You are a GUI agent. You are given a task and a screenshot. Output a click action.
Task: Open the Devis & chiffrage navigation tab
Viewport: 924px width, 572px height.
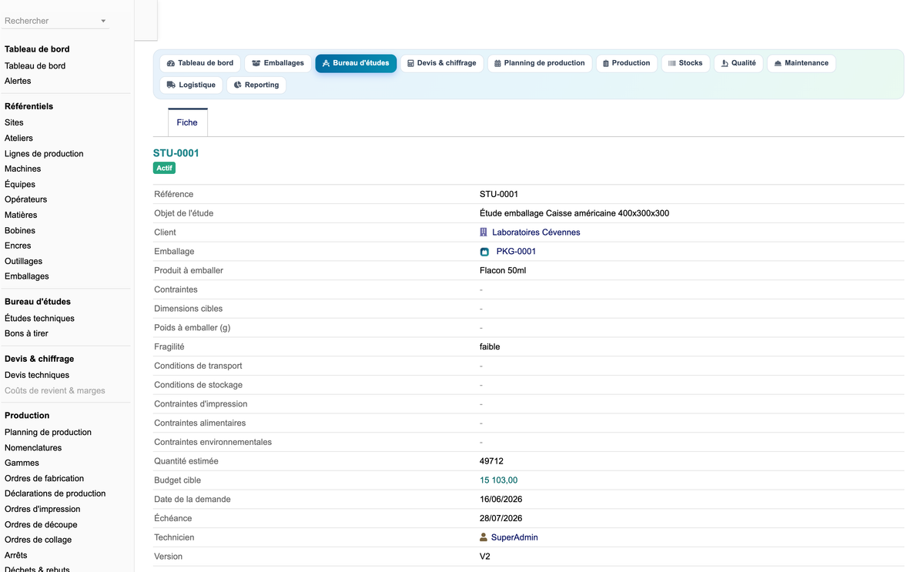pos(442,63)
